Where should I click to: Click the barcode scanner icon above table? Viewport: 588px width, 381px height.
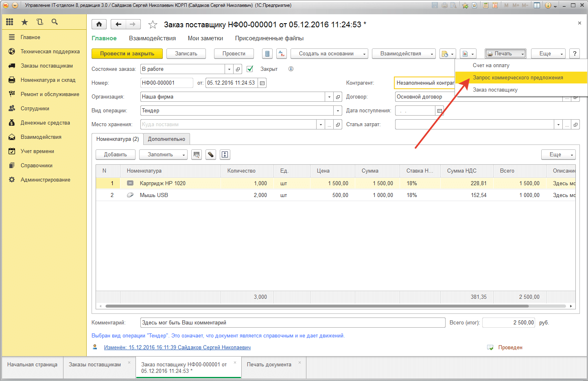tap(197, 155)
